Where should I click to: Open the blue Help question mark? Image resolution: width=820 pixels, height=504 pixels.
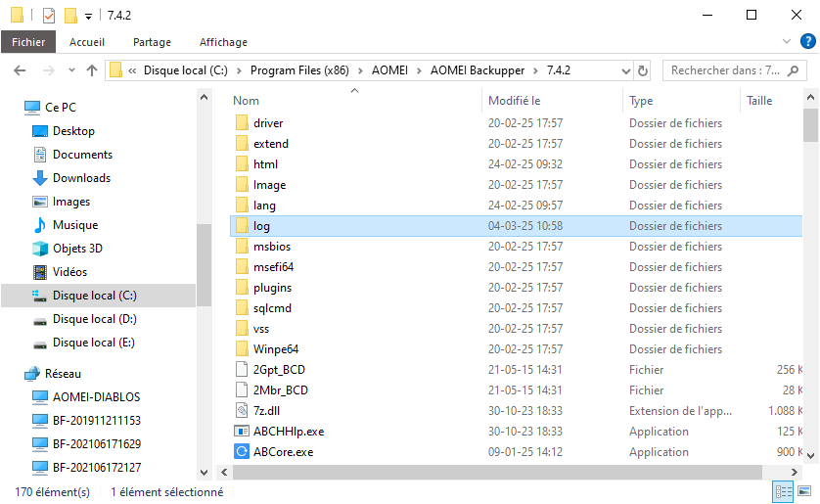(808, 41)
